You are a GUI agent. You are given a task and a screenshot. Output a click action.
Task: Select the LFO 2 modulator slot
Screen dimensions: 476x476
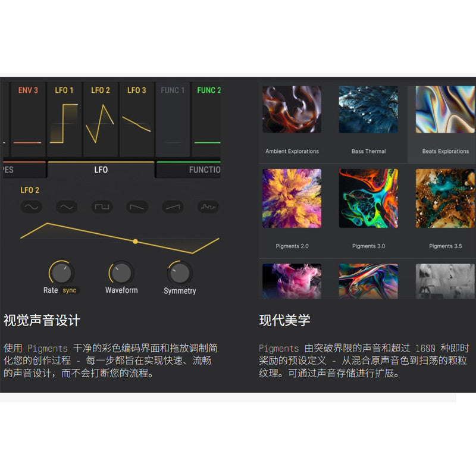tap(101, 120)
